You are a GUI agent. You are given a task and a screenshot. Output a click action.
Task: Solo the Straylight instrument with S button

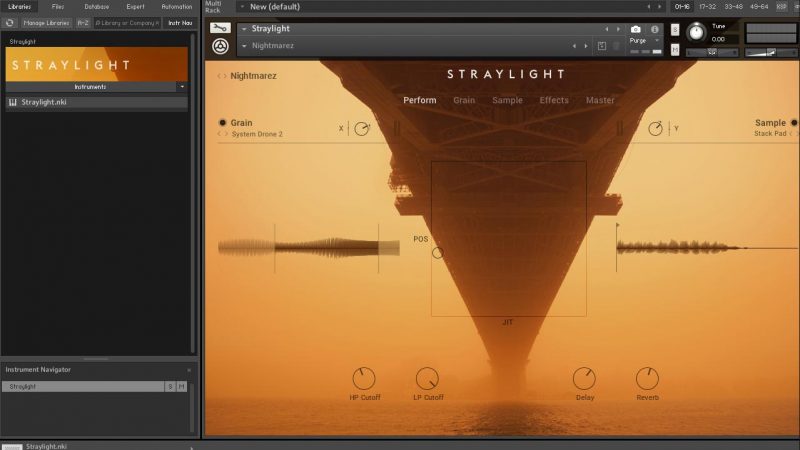[675, 30]
